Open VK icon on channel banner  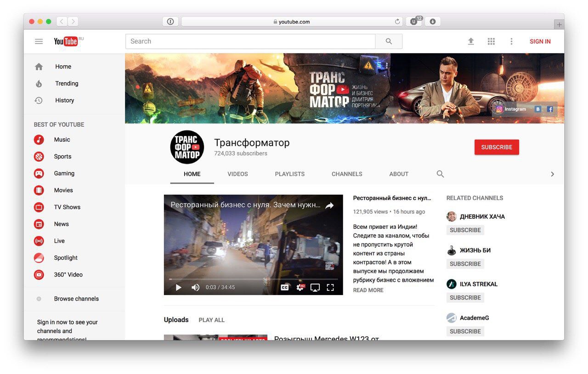click(538, 109)
